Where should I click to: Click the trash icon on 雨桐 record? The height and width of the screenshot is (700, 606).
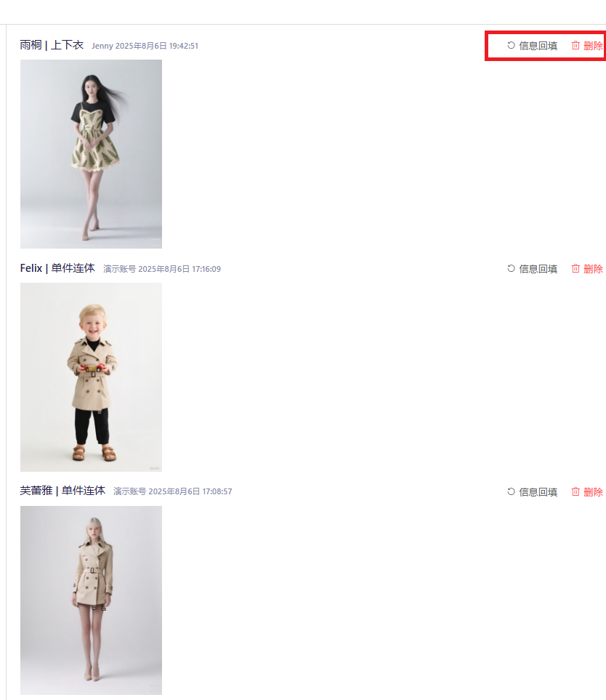575,45
